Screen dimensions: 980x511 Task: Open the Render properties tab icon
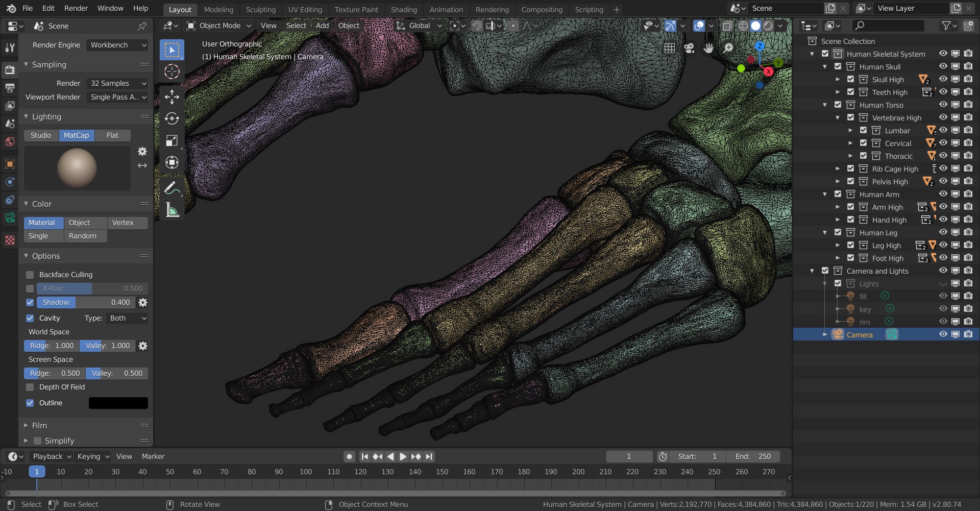coord(10,69)
